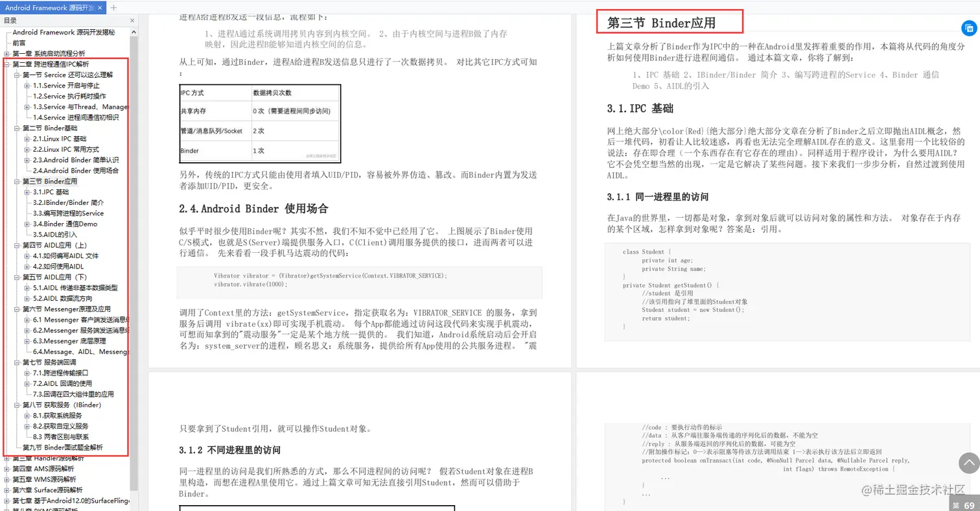Collapse 第一节 Sercice 还可以这么理解 node

point(16,75)
